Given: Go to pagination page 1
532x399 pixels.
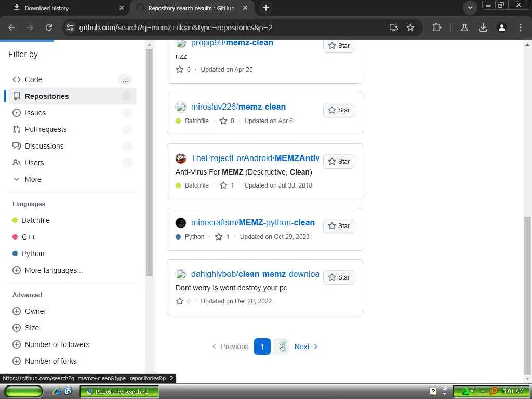Looking at the screenshot, I should (x=262, y=347).
